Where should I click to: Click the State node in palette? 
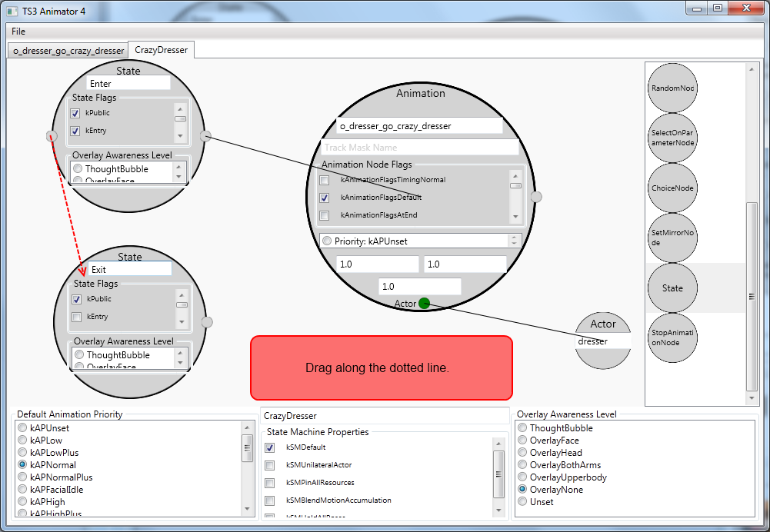pyautogui.click(x=672, y=288)
